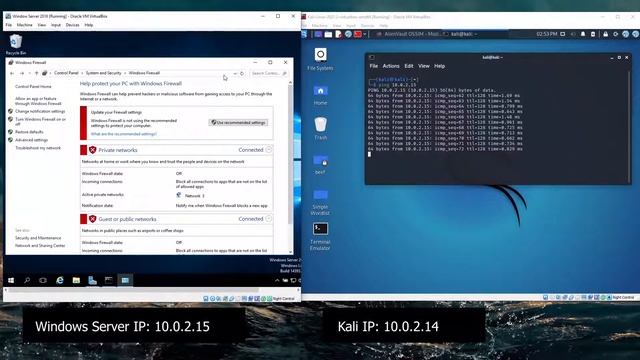Open taskbar search magnifier in Windows VM
The image size is (640, 360).
pos(27,280)
